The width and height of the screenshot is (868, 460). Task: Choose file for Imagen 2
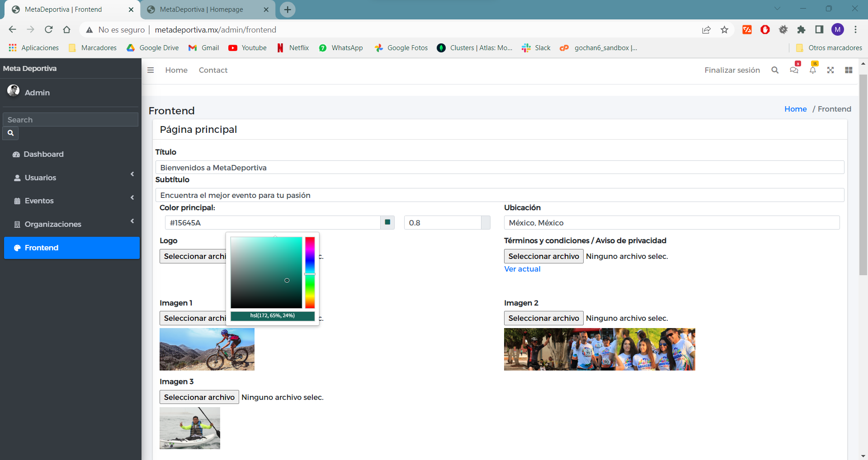(543, 318)
